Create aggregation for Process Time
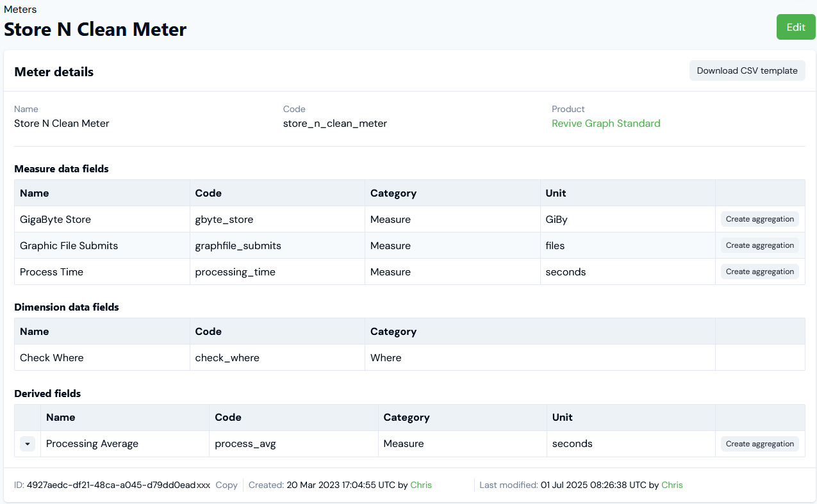 pos(760,272)
